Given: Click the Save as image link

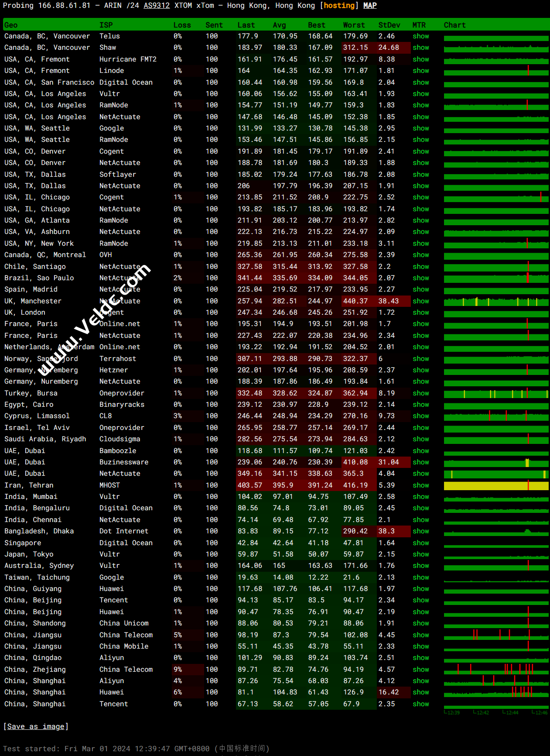Looking at the screenshot, I should (x=36, y=726).
